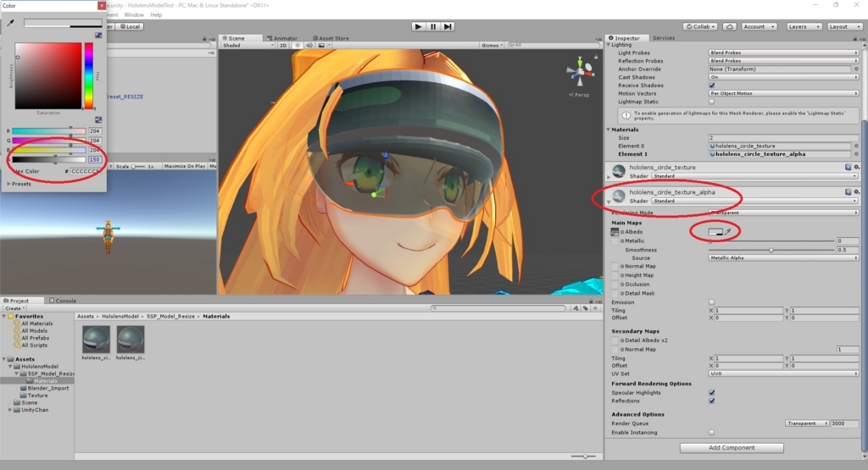
Task: Switch to the Console tab
Action: point(63,301)
